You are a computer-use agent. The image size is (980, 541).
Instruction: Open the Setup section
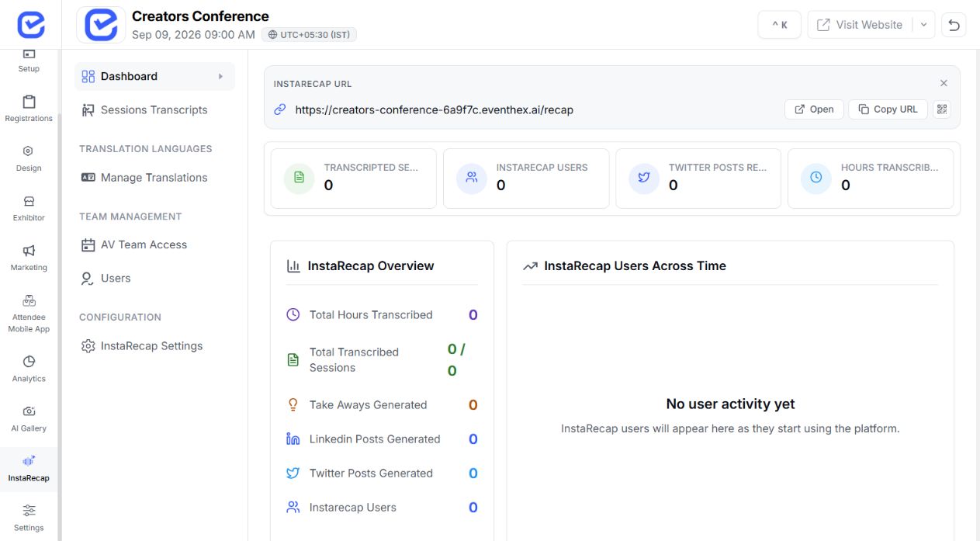coord(29,61)
